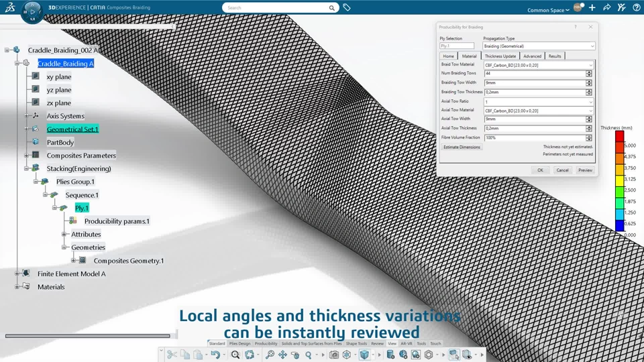The image size is (644, 362).
Task: Click the Fit All In magnifier icon
Action: point(235,354)
